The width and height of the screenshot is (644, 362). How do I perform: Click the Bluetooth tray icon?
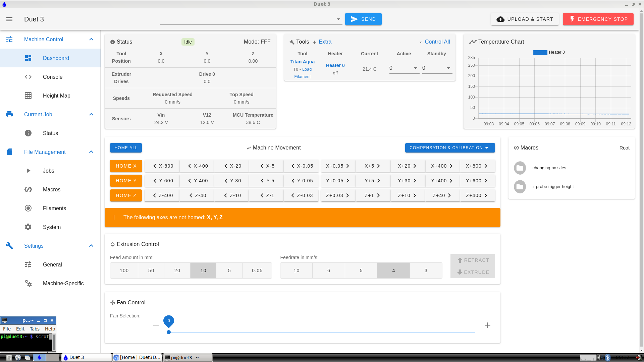click(607, 358)
